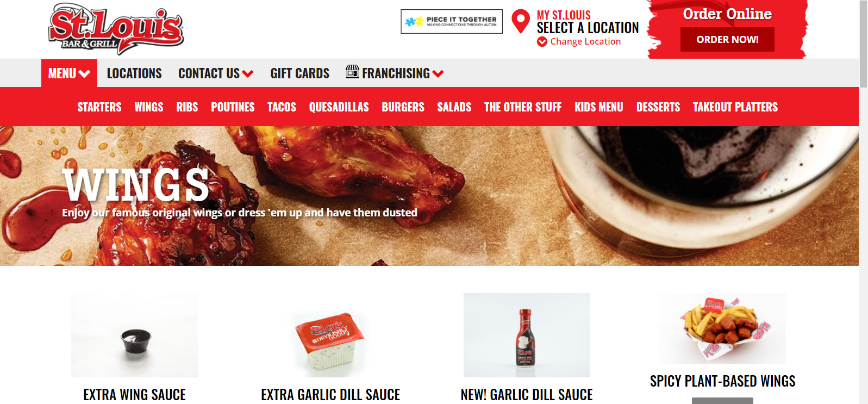Click the Extra Wing Sauce thumbnail

134,335
